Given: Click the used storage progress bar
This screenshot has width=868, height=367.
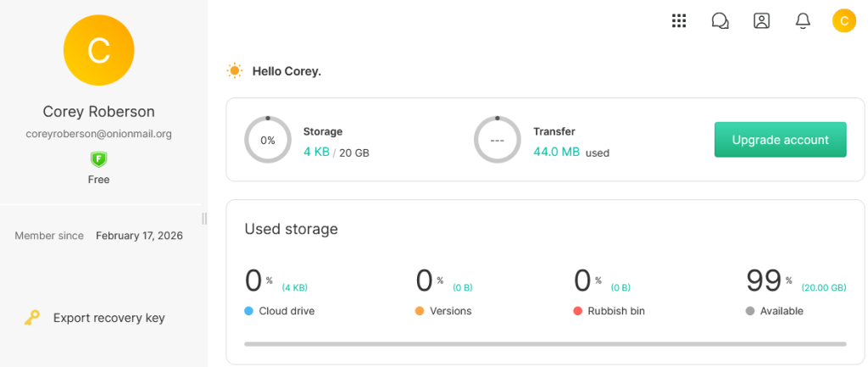Looking at the screenshot, I should (x=544, y=344).
